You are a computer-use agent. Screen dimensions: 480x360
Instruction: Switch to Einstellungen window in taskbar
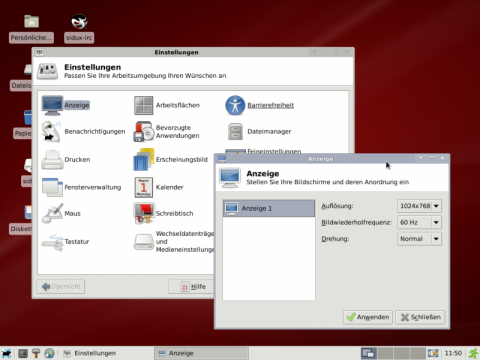(x=107, y=353)
